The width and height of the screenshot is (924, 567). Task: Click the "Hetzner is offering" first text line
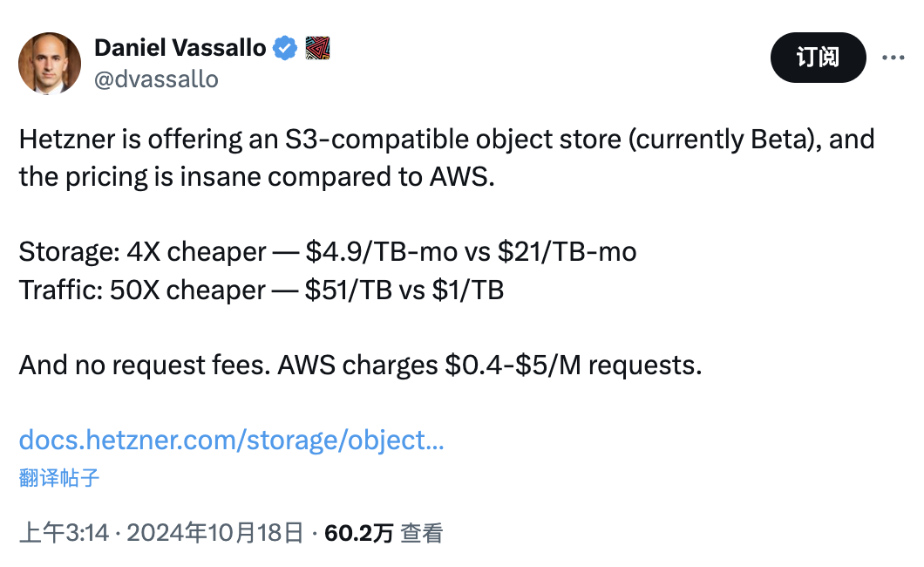point(446,140)
